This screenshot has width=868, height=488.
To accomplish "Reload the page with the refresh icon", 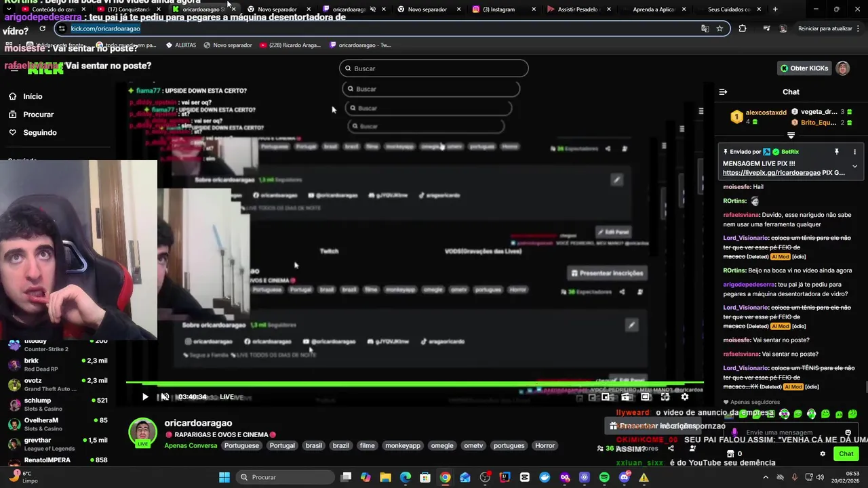I will coord(42,28).
